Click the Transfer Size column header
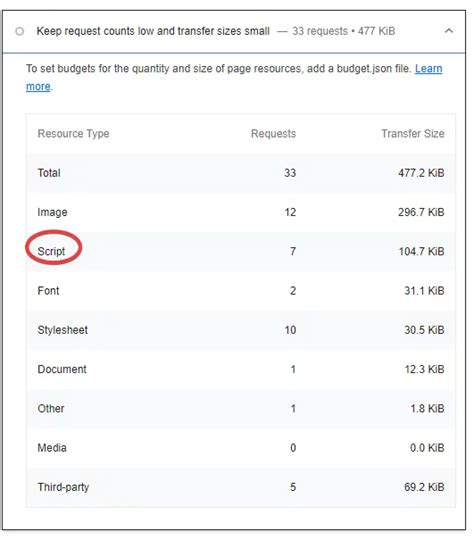 [x=413, y=134]
